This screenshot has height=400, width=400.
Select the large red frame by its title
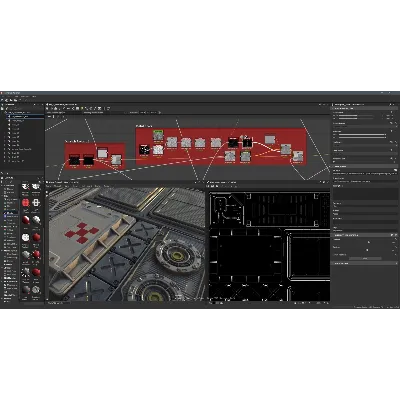(144, 126)
